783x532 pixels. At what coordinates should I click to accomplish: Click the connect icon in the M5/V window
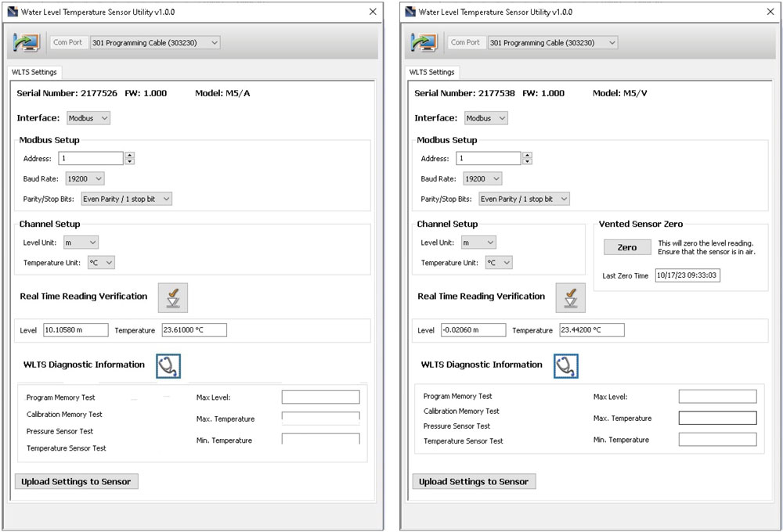coord(427,43)
